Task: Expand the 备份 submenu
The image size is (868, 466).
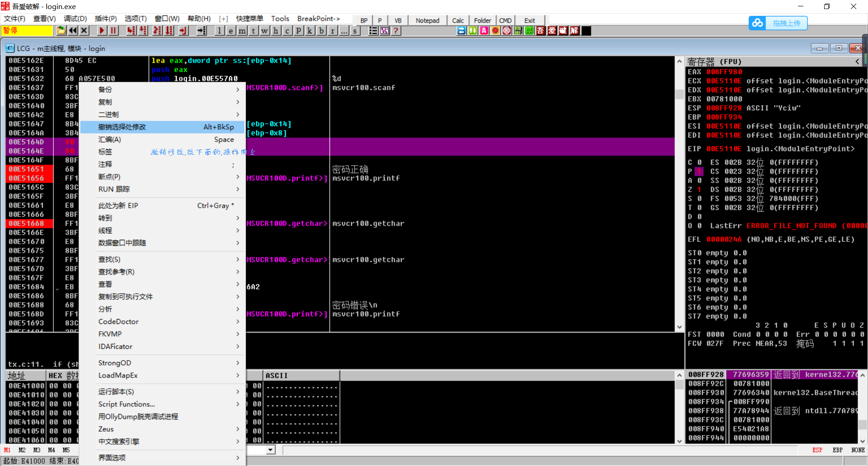Action: (163, 90)
